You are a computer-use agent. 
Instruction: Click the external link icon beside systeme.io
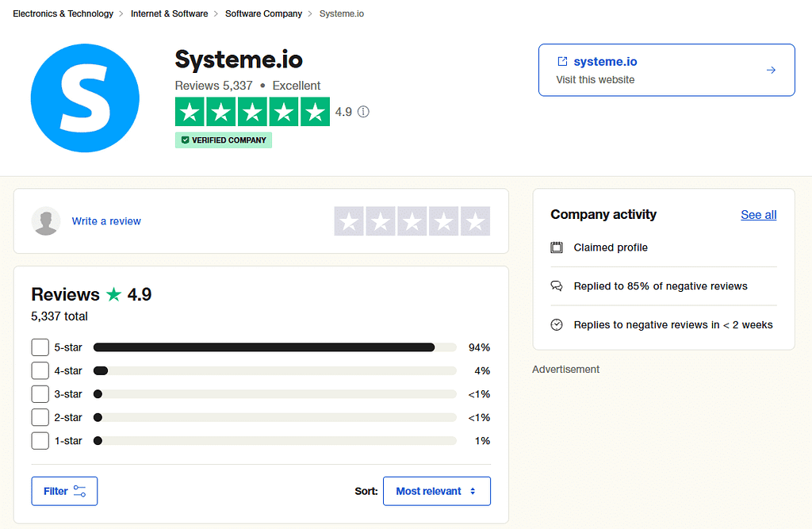(x=562, y=62)
